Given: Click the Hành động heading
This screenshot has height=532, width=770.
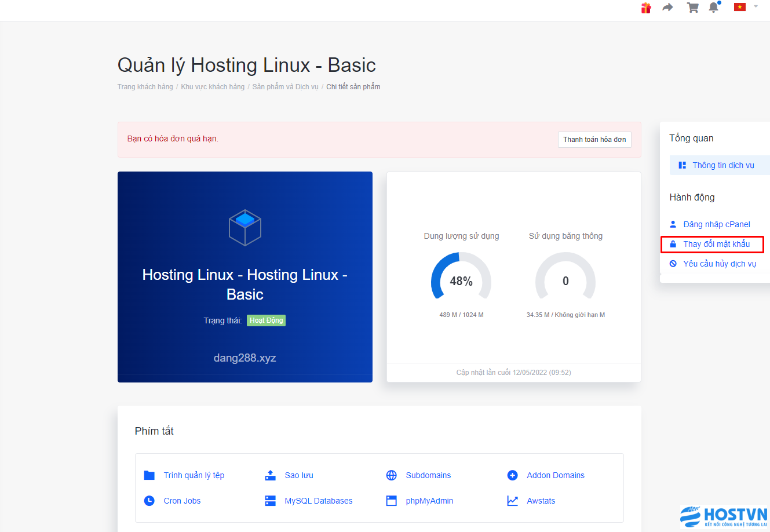Looking at the screenshot, I should point(692,198).
